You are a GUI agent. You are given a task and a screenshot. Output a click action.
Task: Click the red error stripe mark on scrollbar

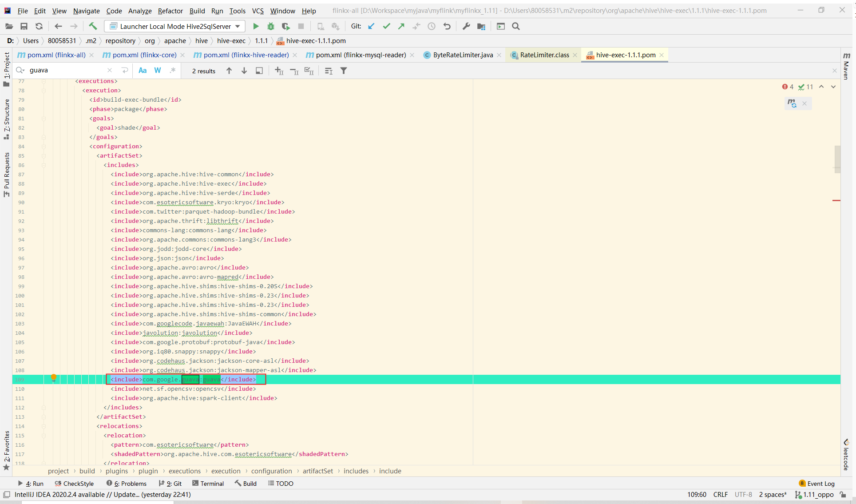tap(836, 200)
